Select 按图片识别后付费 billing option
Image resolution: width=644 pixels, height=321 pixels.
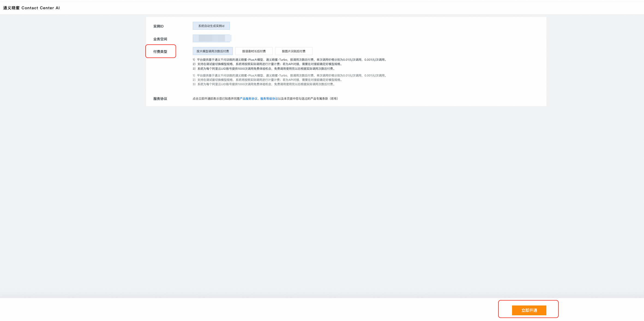pyautogui.click(x=294, y=51)
